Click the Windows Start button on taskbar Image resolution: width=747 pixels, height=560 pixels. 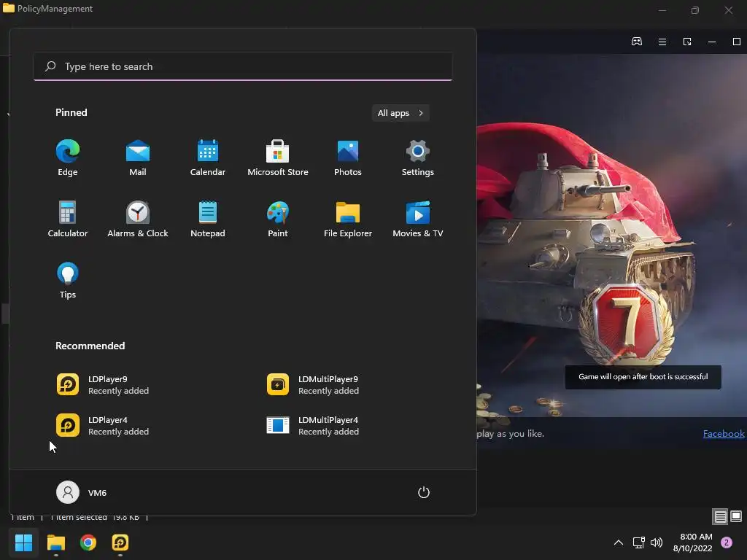23,542
